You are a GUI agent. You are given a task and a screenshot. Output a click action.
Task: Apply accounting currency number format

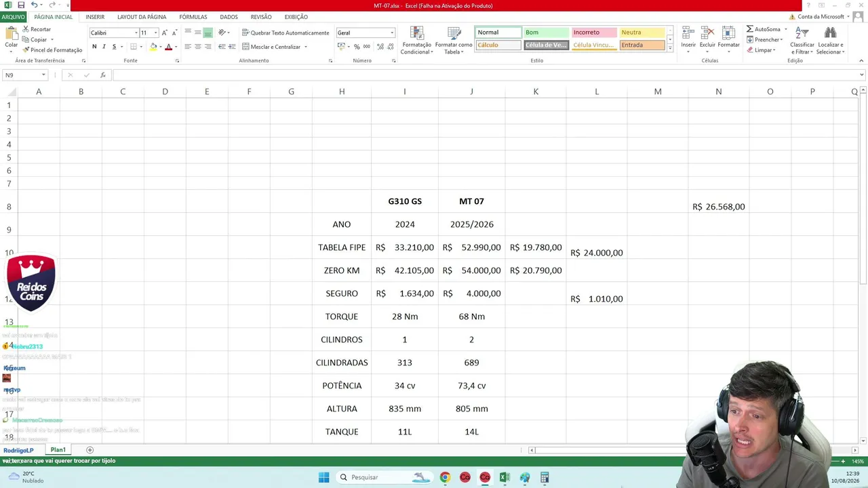[x=341, y=47]
